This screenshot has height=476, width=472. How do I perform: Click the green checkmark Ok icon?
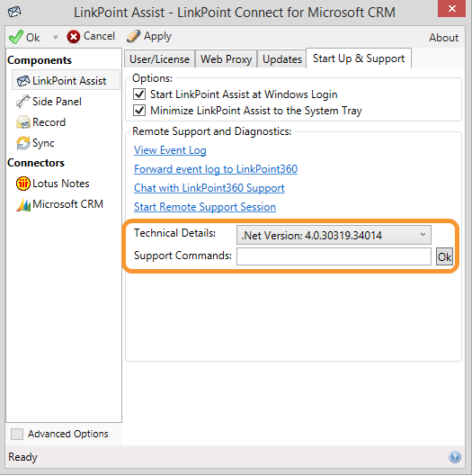click(x=16, y=37)
